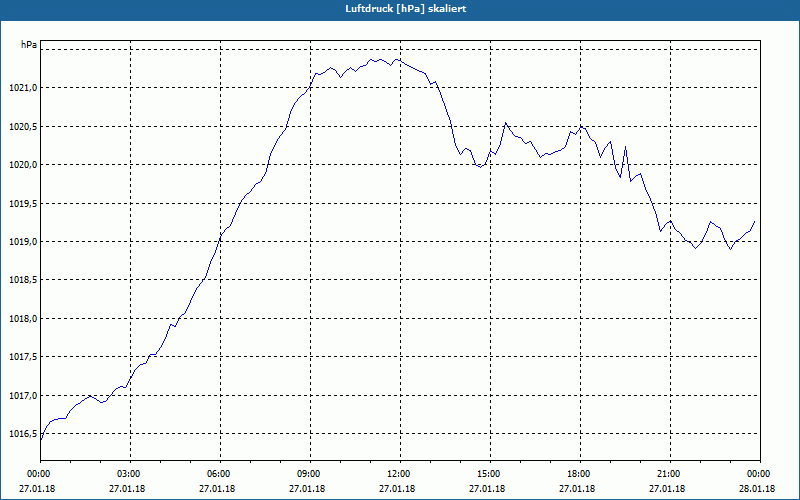
Task: Click the 21:00 time axis label
Action: [670, 474]
